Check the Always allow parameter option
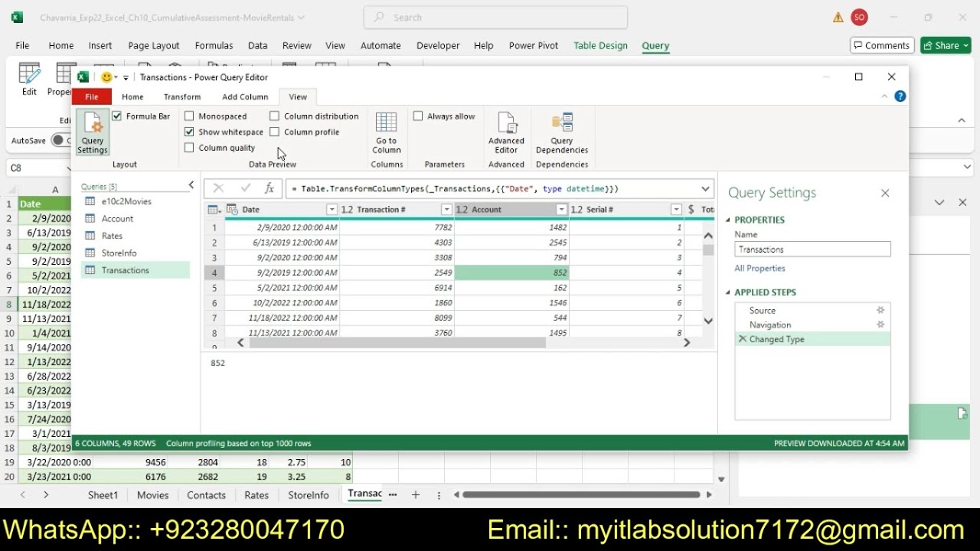 (x=418, y=116)
